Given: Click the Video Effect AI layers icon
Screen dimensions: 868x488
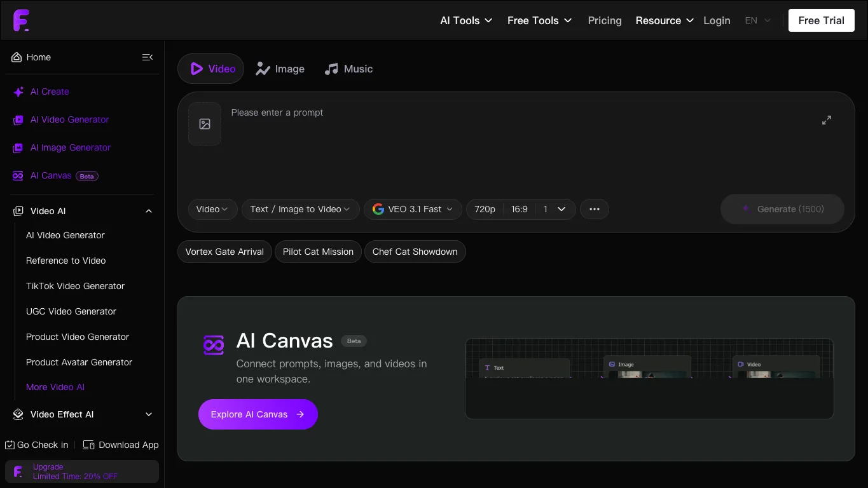Looking at the screenshot, I should point(18,414).
